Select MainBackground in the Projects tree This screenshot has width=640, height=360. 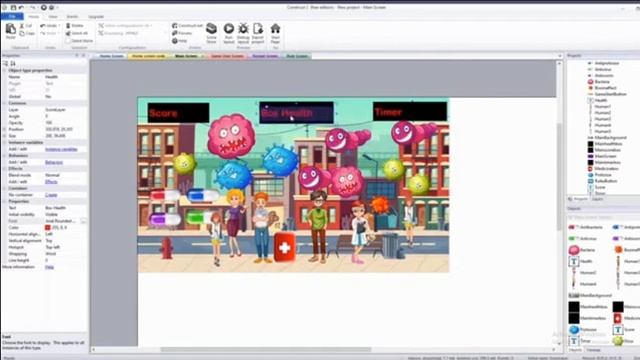click(610, 138)
